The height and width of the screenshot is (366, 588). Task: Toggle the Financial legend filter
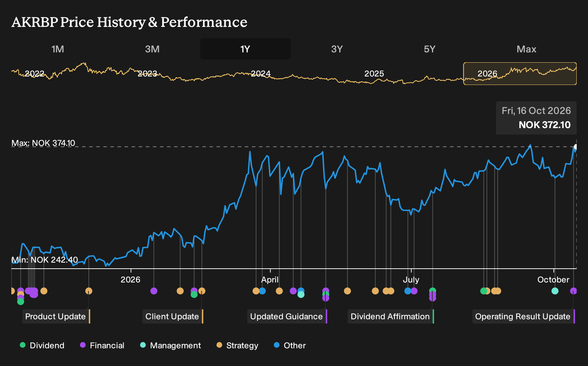pos(102,345)
